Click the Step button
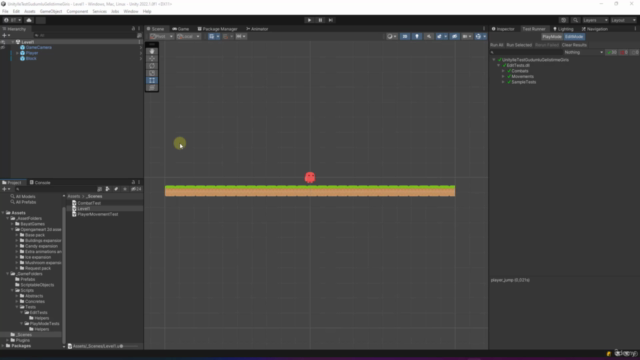Viewport: 640px width, 360px height. (x=331, y=20)
